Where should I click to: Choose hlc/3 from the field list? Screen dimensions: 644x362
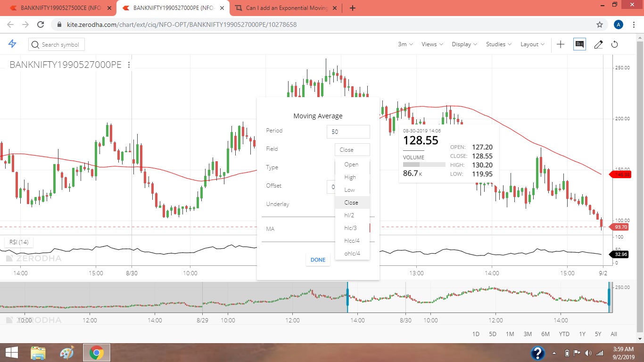point(350,228)
